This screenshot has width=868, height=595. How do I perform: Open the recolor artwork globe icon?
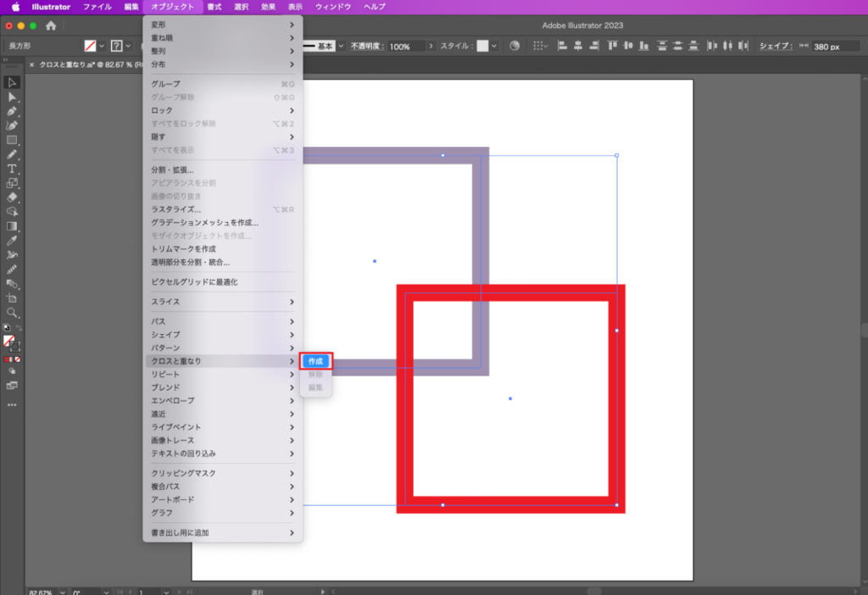tap(515, 47)
